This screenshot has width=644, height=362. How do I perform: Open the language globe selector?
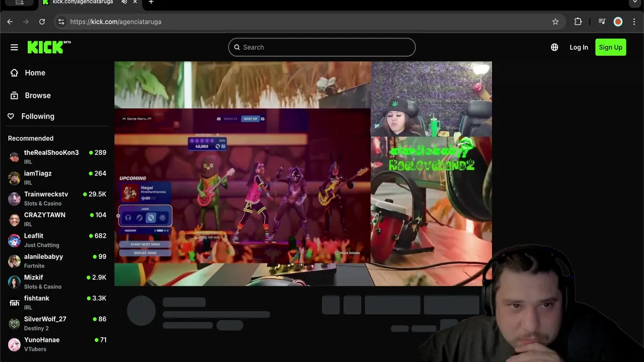554,47
